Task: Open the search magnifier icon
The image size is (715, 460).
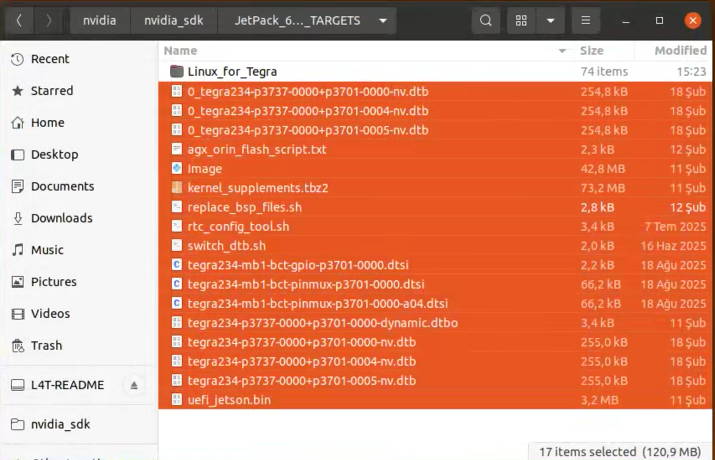Action: (x=486, y=21)
